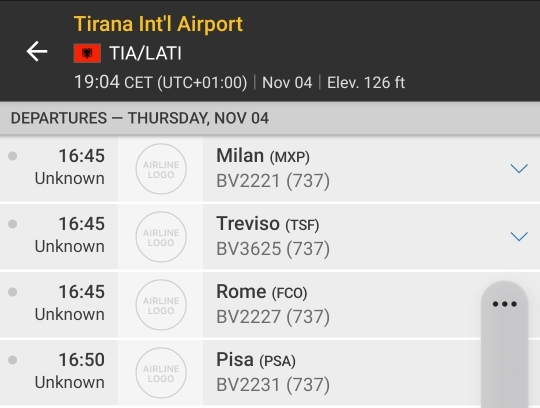Screen dimensions: 540x408
Task: Expand the Milan (MXP) flight details
Action: [x=519, y=168]
